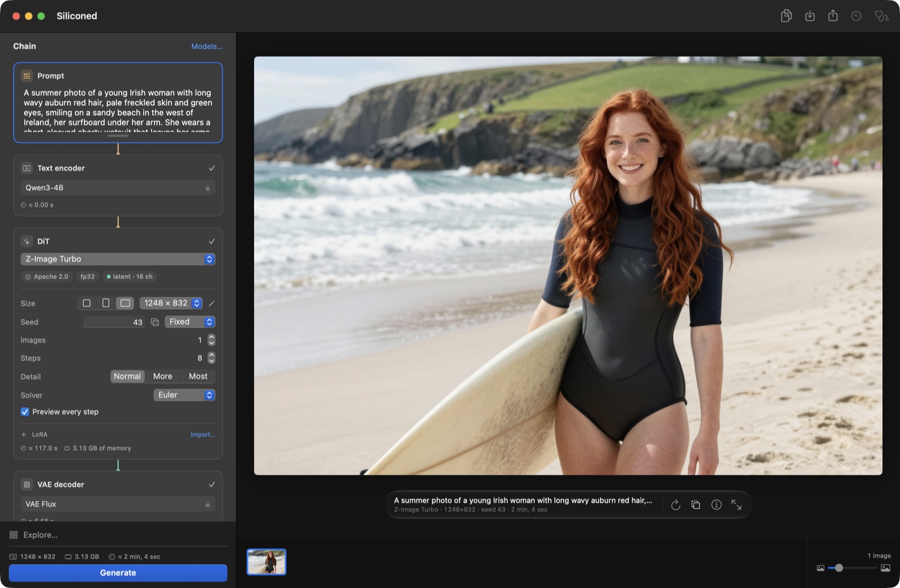Image resolution: width=900 pixels, height=588 pixels.
Task: Open the Models... link
Action: point(207,46)
